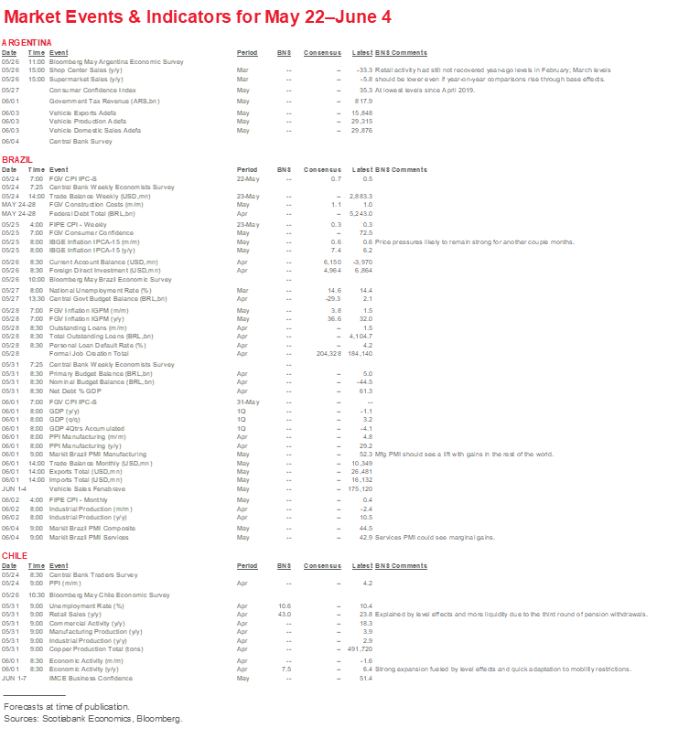Click the Chile Retail Sales (y/y) event
Image resolution: width=700 pixels, height=739 pixels.
[x=75, y=614]
